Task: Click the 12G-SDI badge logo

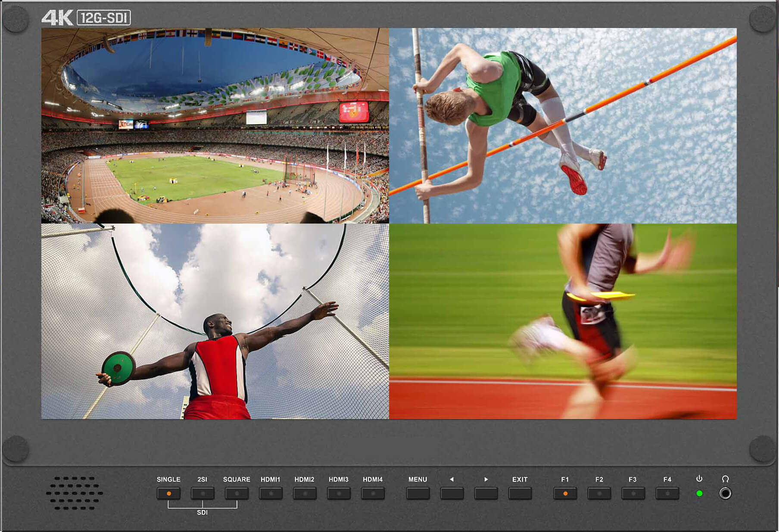Action: tap(103, 18)
